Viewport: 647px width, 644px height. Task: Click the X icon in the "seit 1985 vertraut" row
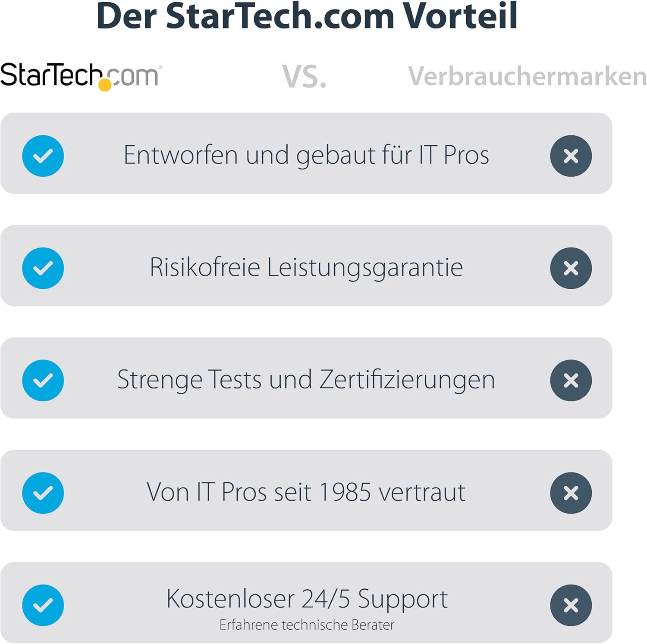[571, 493]
